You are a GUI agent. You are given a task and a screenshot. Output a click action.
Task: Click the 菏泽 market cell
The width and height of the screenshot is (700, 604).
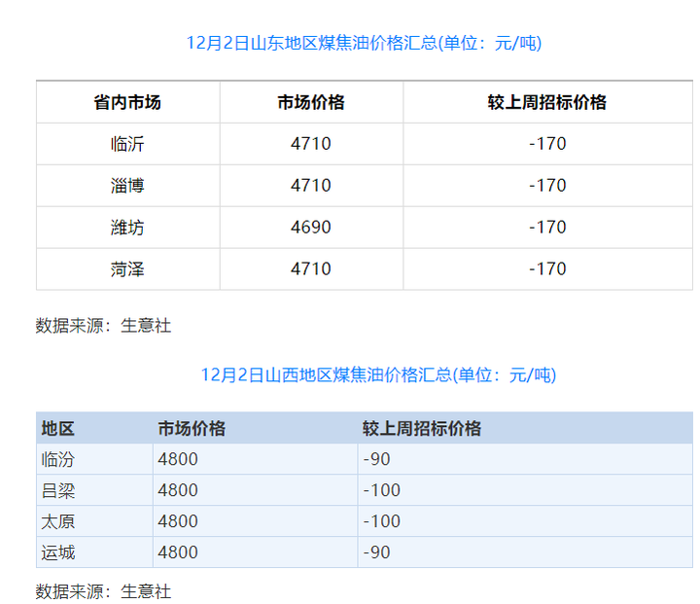[127, 269]
